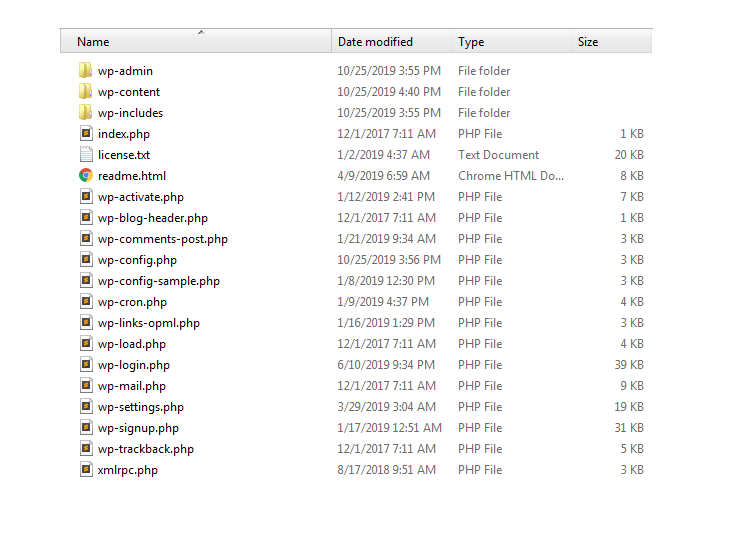Select the wp-mail.php file name
This screenshot has height=556, width=750.
132,387
